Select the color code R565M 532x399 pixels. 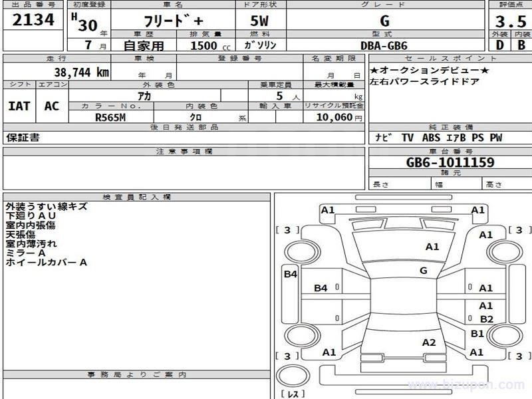[111, 118]
